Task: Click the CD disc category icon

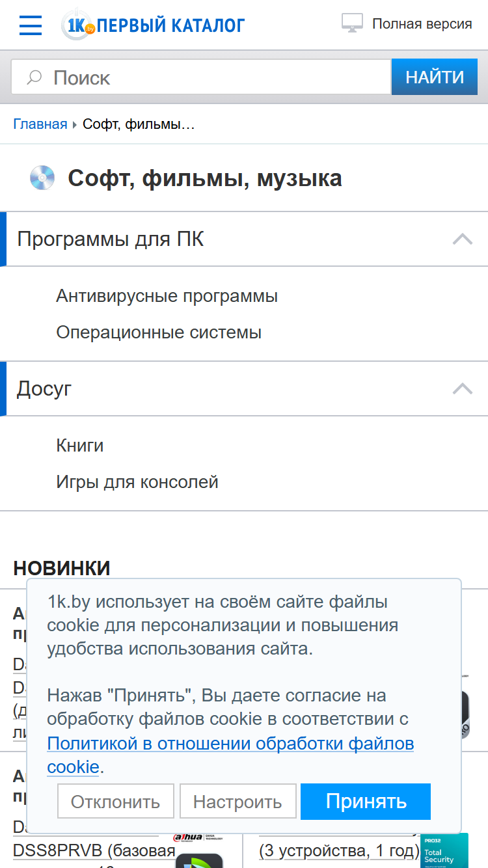Action: [42, 178]
